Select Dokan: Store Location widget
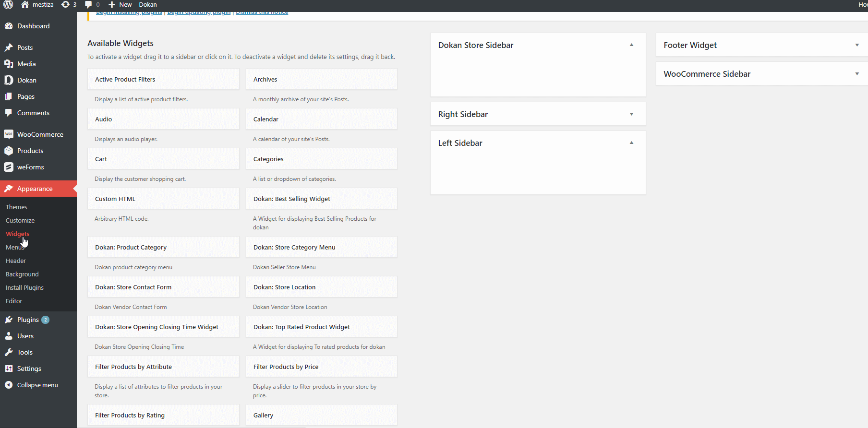Image resolution: width=868 pixels, height=428 pixels. click(x=322, y=287)
